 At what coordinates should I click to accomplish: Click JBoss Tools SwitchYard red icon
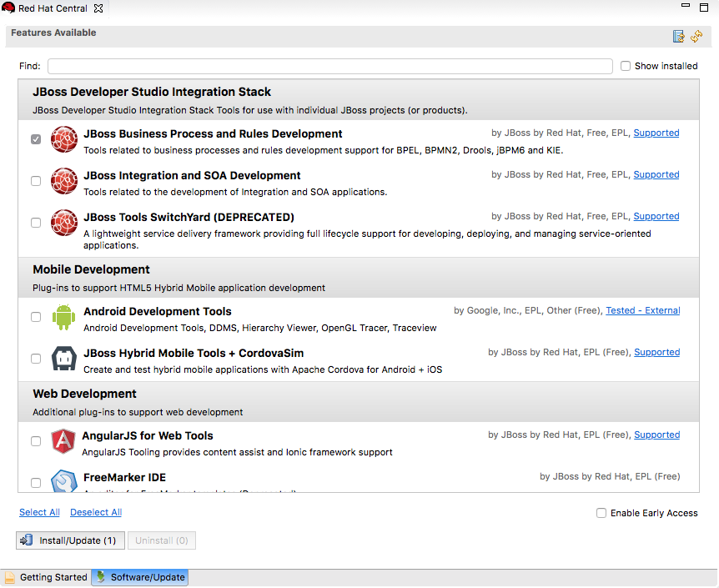63,223
